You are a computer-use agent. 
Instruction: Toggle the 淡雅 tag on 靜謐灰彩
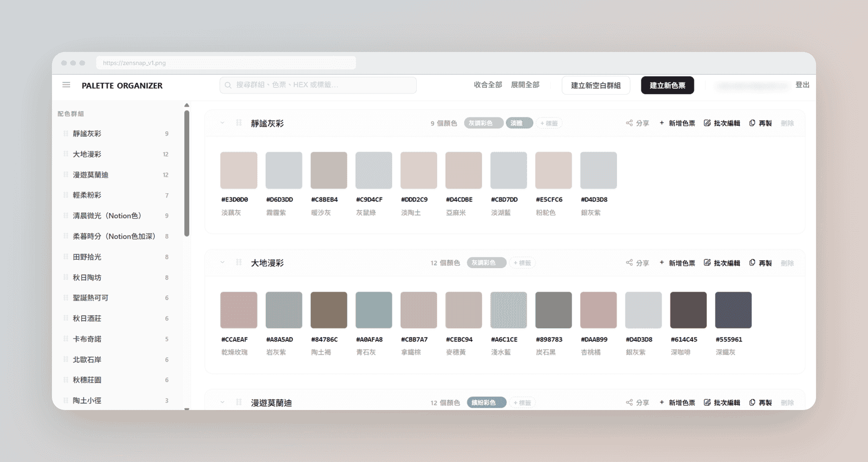click(x=519, y=123)
